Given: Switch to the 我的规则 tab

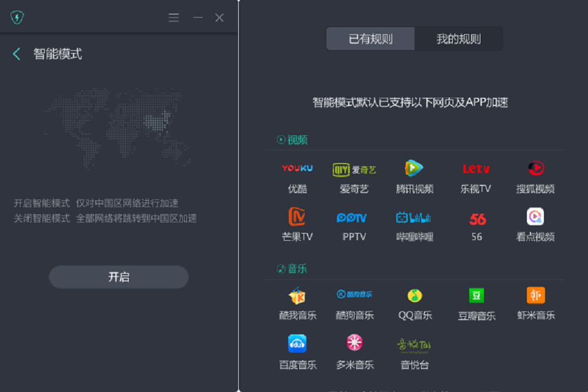Looking at the screenshot, I should pyautogui.click(x=458, y=39).
